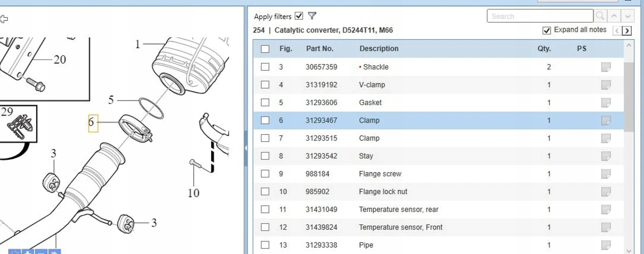The image size is (644, 254).
Task: Check the box for Flange lock nut 985902
Action: point(265,192)
